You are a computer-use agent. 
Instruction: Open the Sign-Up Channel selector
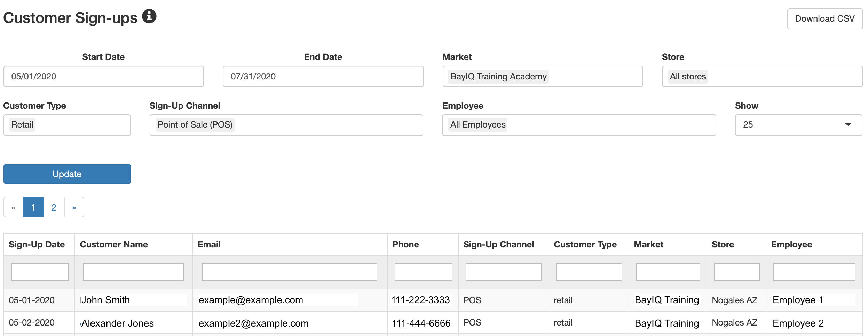point(286,125)
